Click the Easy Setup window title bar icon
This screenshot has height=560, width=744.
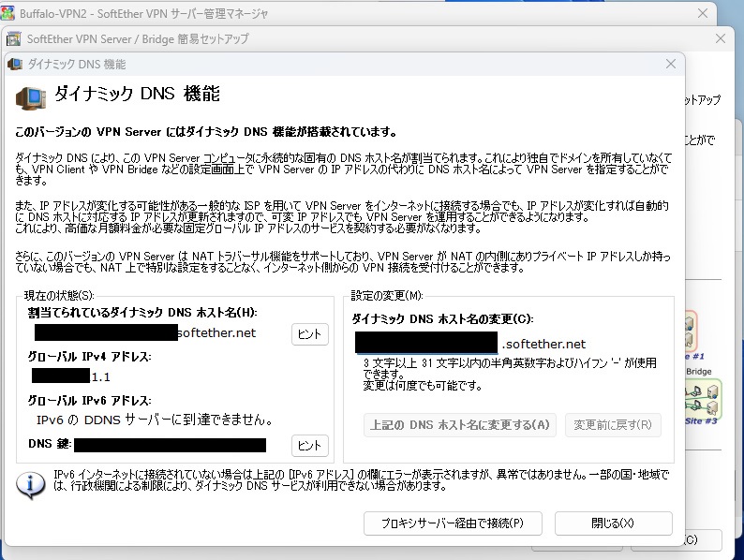tap(13, 39)
